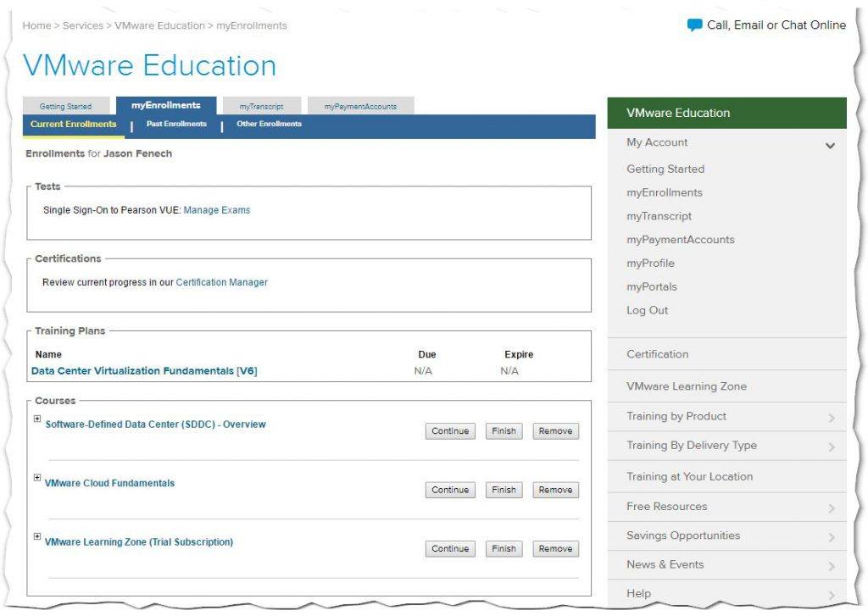The width and height of the screenshot is (868, 616).
Task: Open Free Resources sidebar item
Action: pos(726,507)
